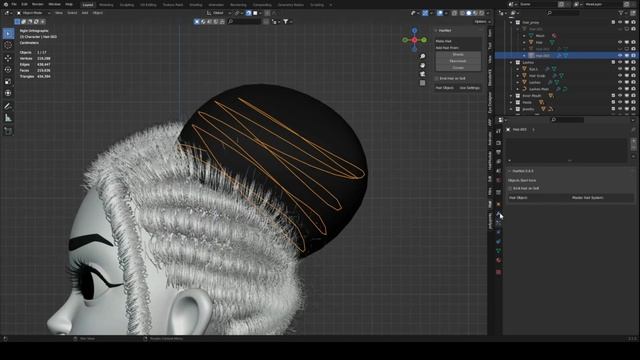Open the Edit menu
This screenshot has height=360, width=640.
[x=24, y=4]
